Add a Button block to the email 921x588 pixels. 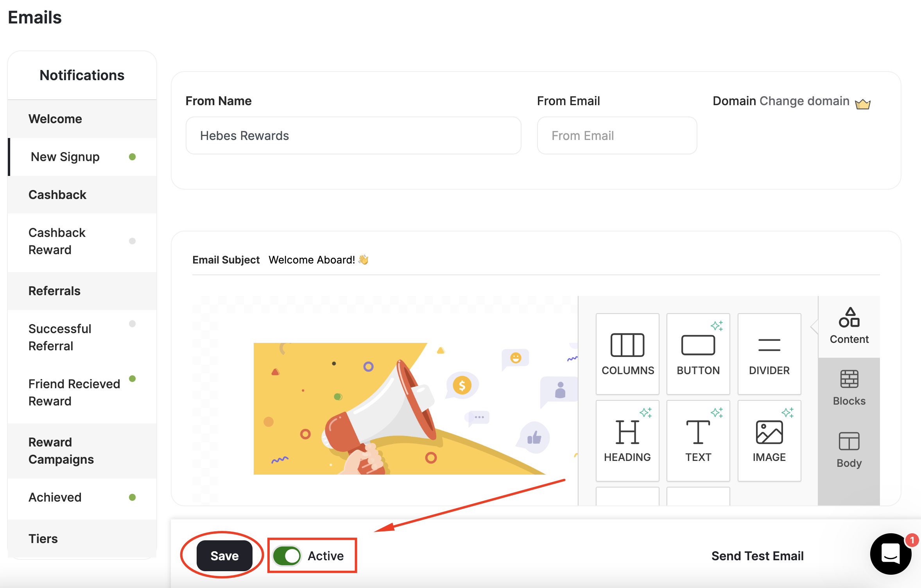[698, 353]
